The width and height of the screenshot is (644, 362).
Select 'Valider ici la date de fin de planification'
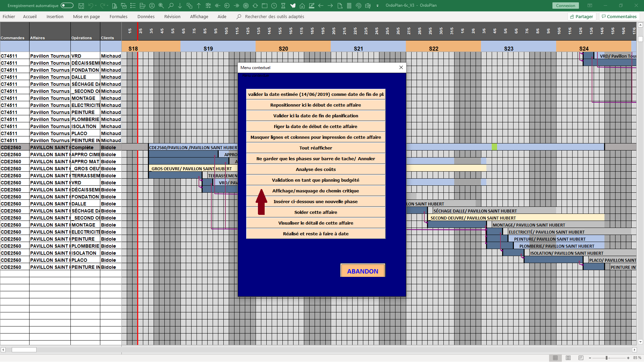tap(316, 116)
